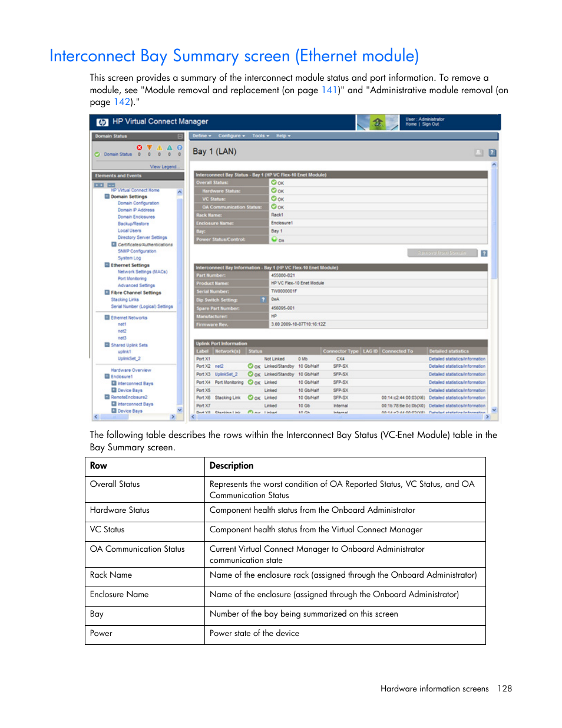The height and width of the screenshot is (728, 562).
Task: Click the green Power Status On icon
Action: pos(274,239)
